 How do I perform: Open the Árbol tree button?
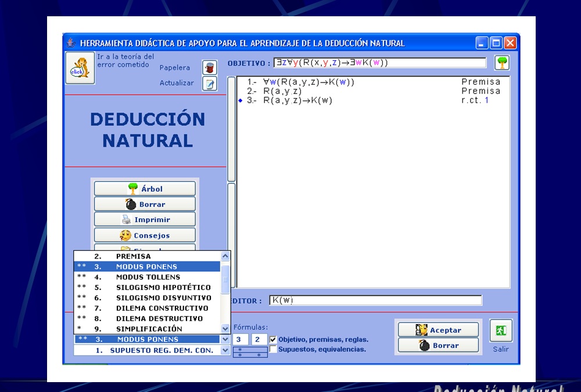click(145, 189)
